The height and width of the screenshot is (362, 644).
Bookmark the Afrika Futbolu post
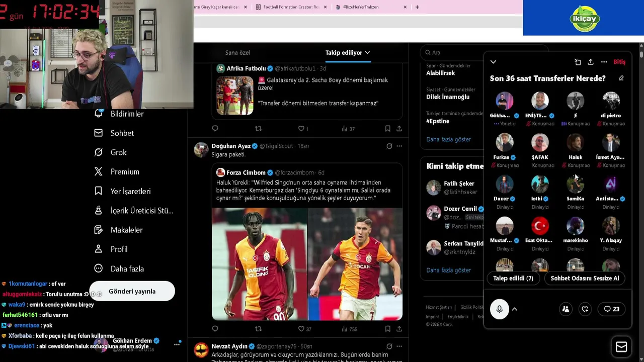[x=387, y=129]
